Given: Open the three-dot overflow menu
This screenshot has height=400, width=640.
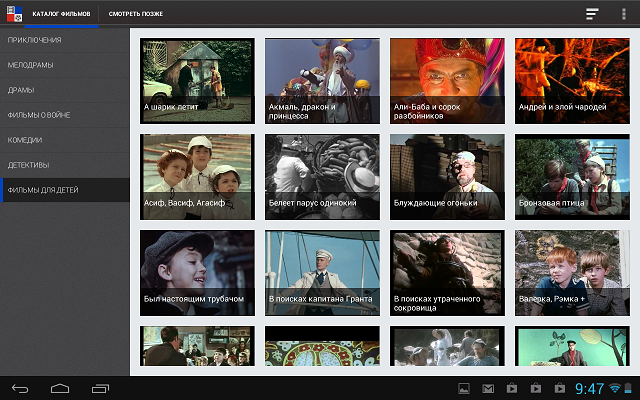Looking at the screenshot, I should coord(624,14).
